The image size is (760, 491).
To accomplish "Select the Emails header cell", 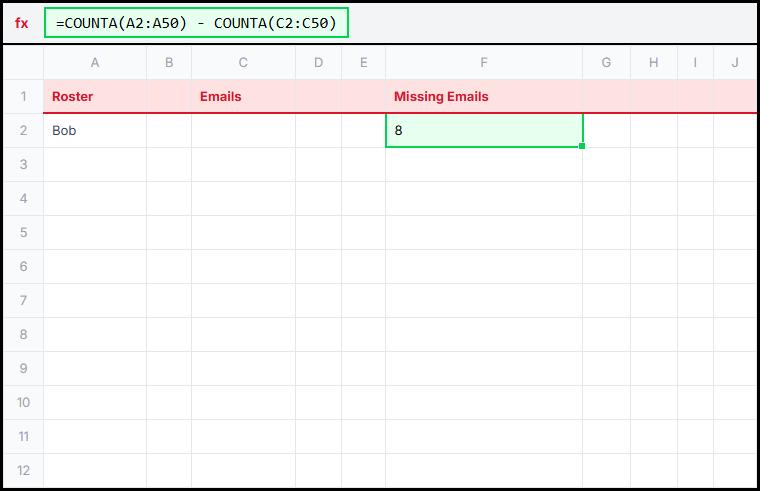I will 243,97.
